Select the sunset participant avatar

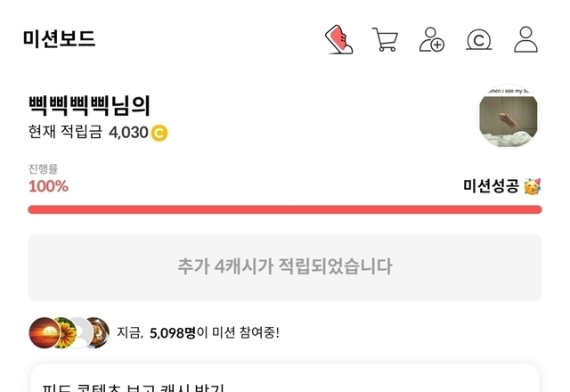pos(42,332)
